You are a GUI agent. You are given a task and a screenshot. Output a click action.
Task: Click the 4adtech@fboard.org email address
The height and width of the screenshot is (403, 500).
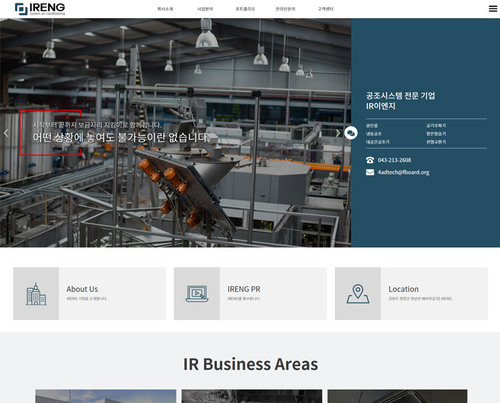[403, 172]
